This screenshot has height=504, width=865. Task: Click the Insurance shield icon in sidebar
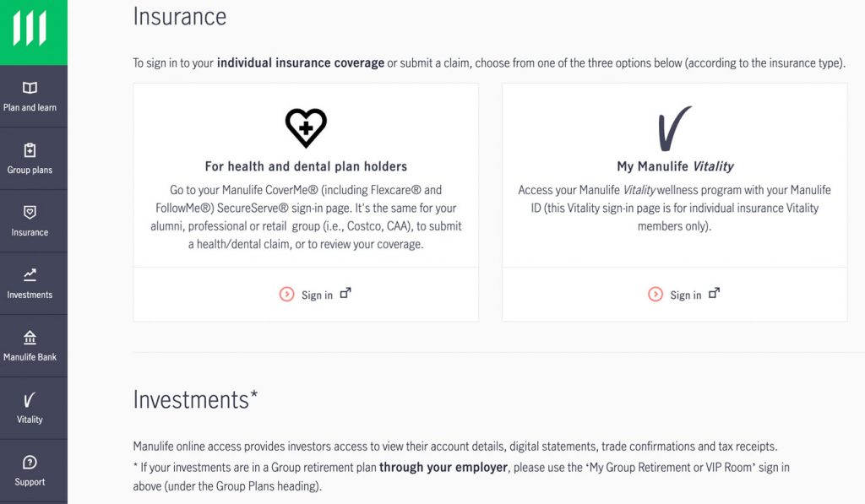tap(30, 213)
